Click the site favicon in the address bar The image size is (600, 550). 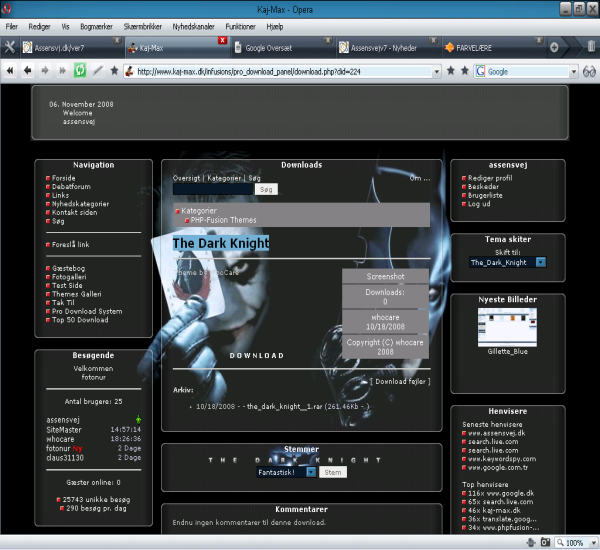(130, 71)
